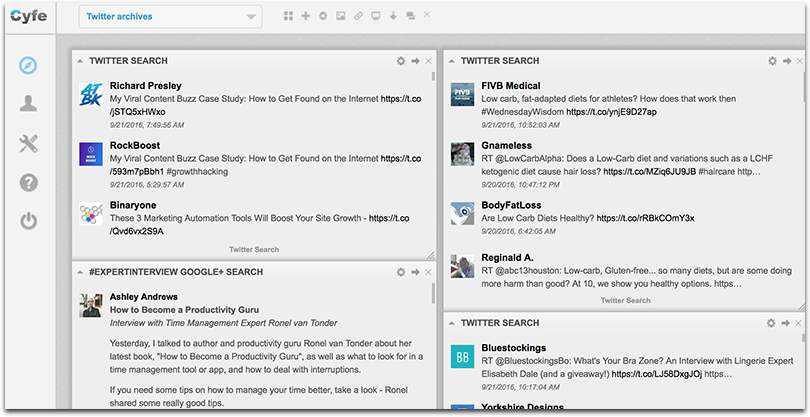Click the link/share icon in top toolbar
This screenshot has height=417, width=810.
pyautogui.click(x=358, y=16)
